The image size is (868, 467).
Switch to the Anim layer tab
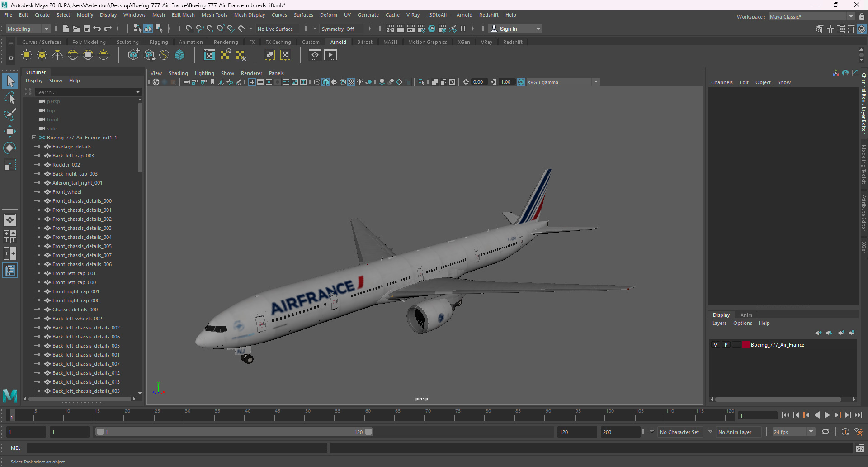[746, 315]
